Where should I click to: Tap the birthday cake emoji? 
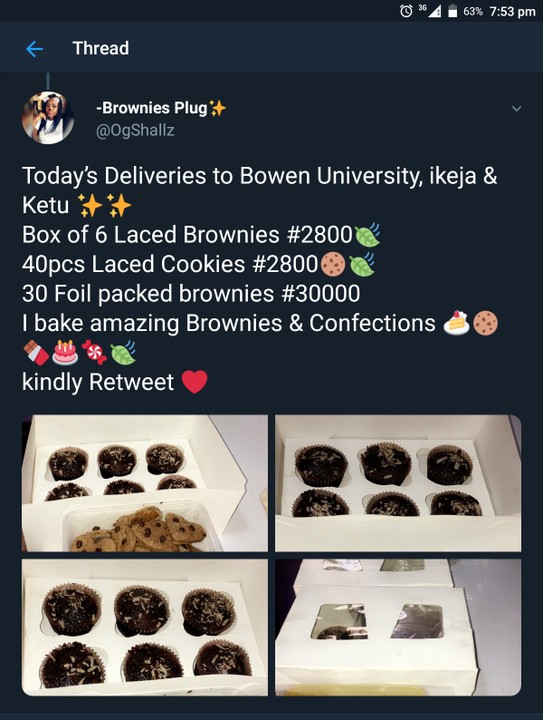point(65,352)
